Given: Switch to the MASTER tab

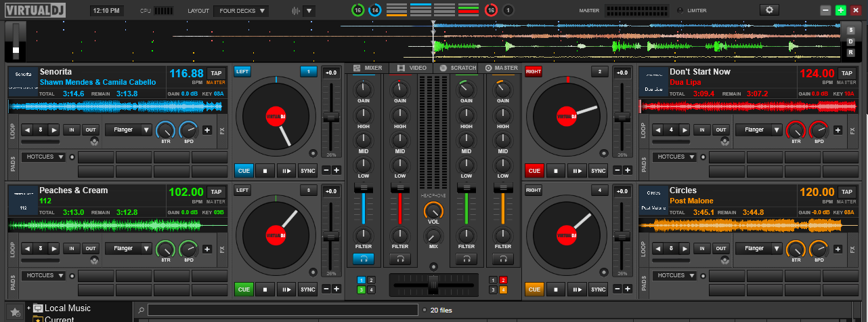Looking at the screenshot, I should coord(502,68).
